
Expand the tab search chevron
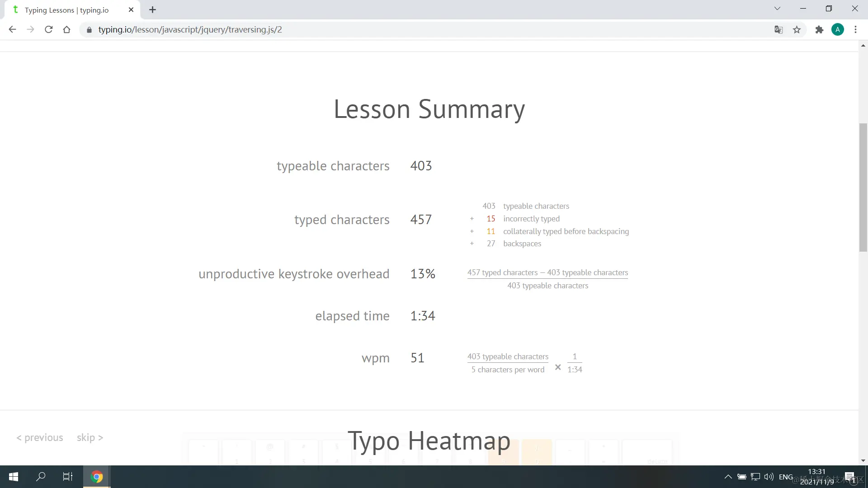click(777, 9)
